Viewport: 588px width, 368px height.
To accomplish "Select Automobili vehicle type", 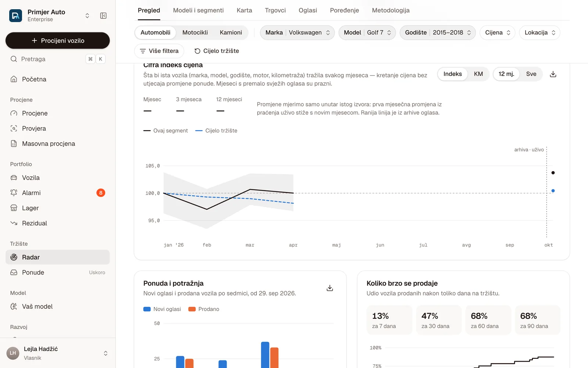I will [155, 32].
